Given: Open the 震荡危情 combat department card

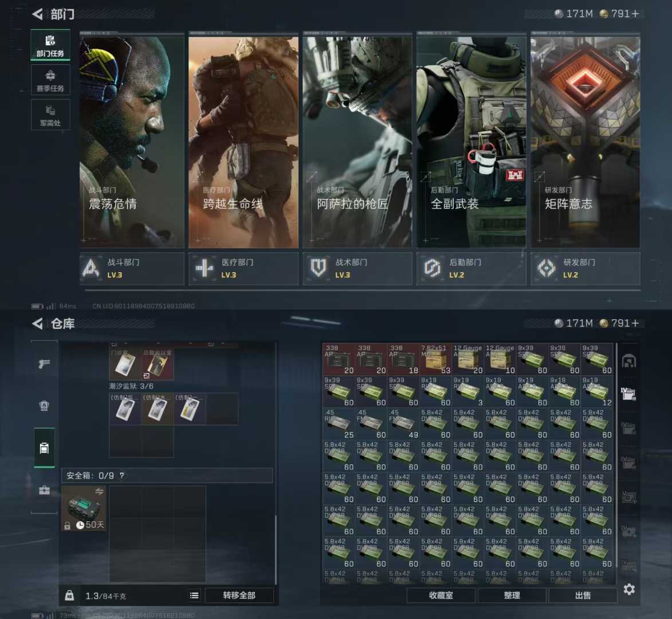Looking at the screenshot, I should point(132,140).
